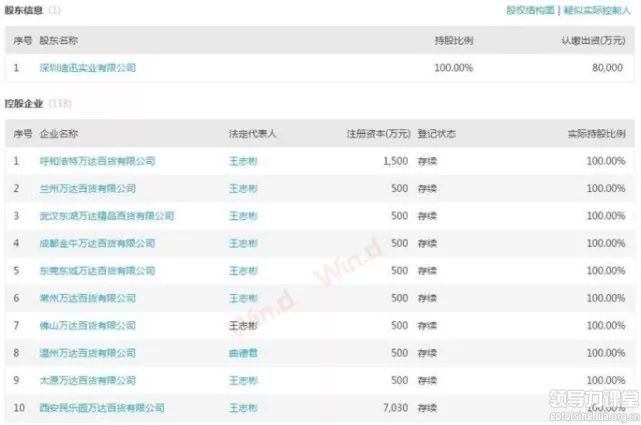Click legal representative 王志彬 in row 10

(x=243, y=407)
